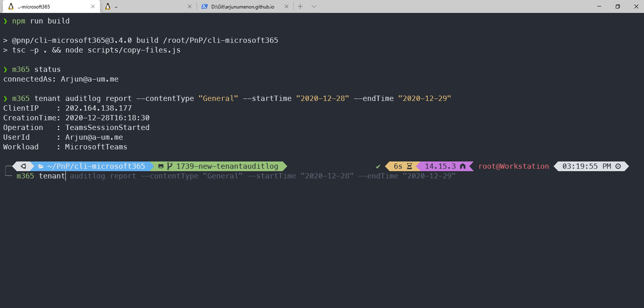Click the clock icon after 03:19:55 PM
The image size is (644, 308).
[x=618, y=166]
